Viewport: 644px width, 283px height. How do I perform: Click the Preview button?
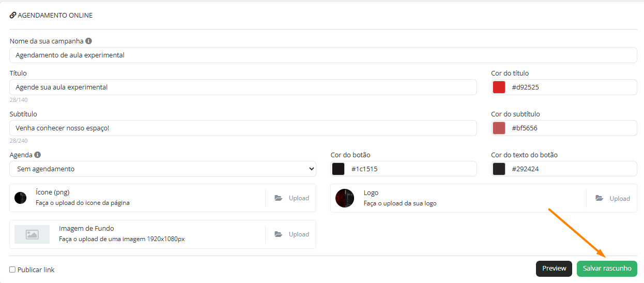click(x=554, y=269)
